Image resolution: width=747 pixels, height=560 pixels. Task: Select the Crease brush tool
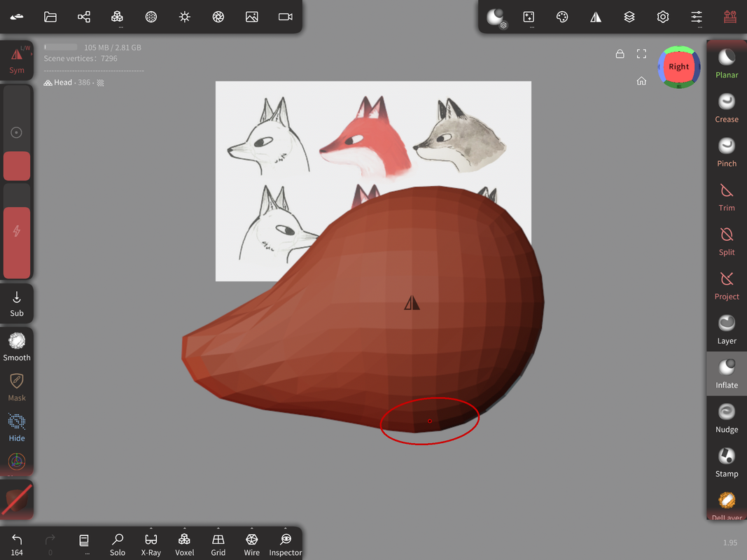(x=727, y=108)
